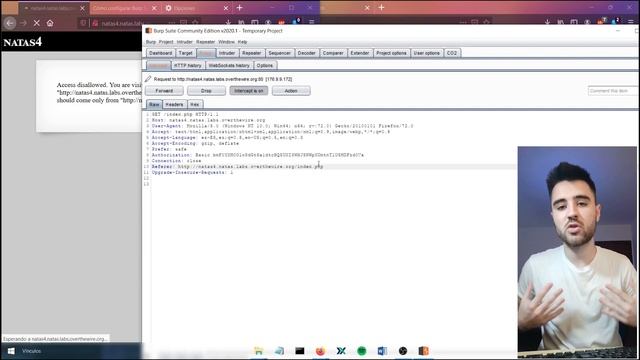Switch to the Target tab
This screenshot has height=360, width=640.
pos(185,53)
